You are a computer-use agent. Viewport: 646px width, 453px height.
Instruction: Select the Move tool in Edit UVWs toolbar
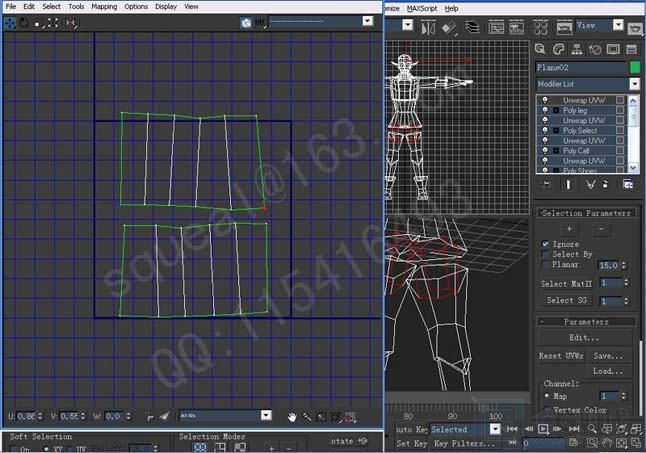[9, 23]
